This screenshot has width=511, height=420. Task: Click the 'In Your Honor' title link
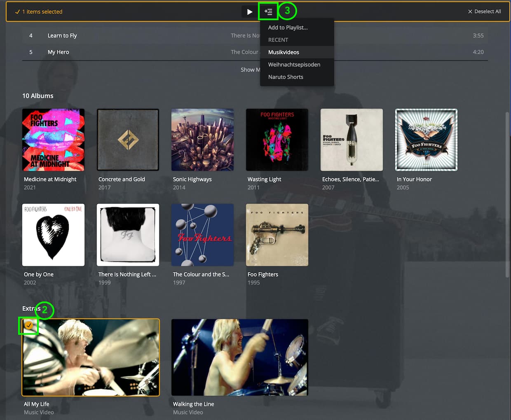point(414,179)
